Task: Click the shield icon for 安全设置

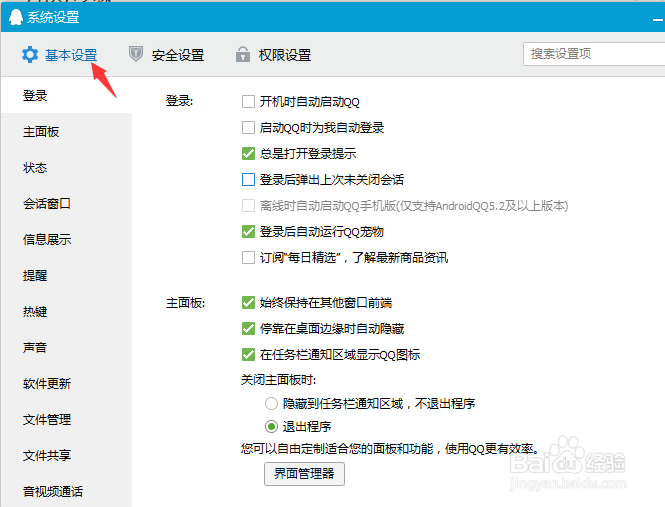Action: 136,54
